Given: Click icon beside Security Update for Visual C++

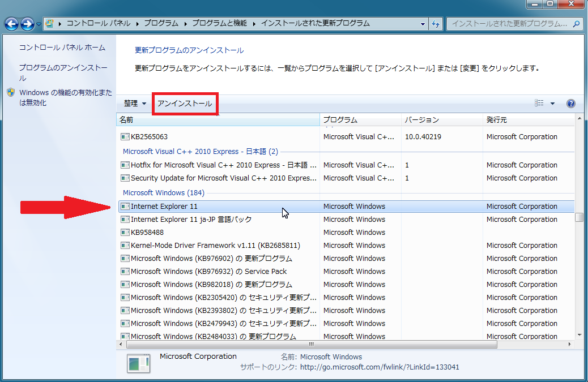Looking at the screenshot, I should point(125,178).
